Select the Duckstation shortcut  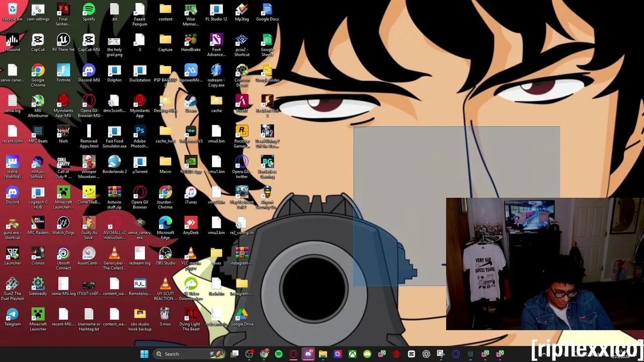[140, 73]
